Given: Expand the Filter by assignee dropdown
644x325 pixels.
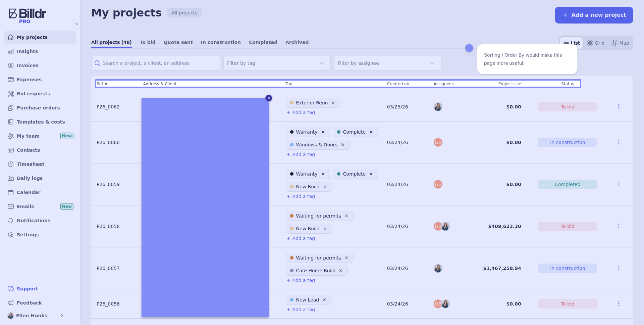Looking at the screenshot, I should [x=387, y=63].
